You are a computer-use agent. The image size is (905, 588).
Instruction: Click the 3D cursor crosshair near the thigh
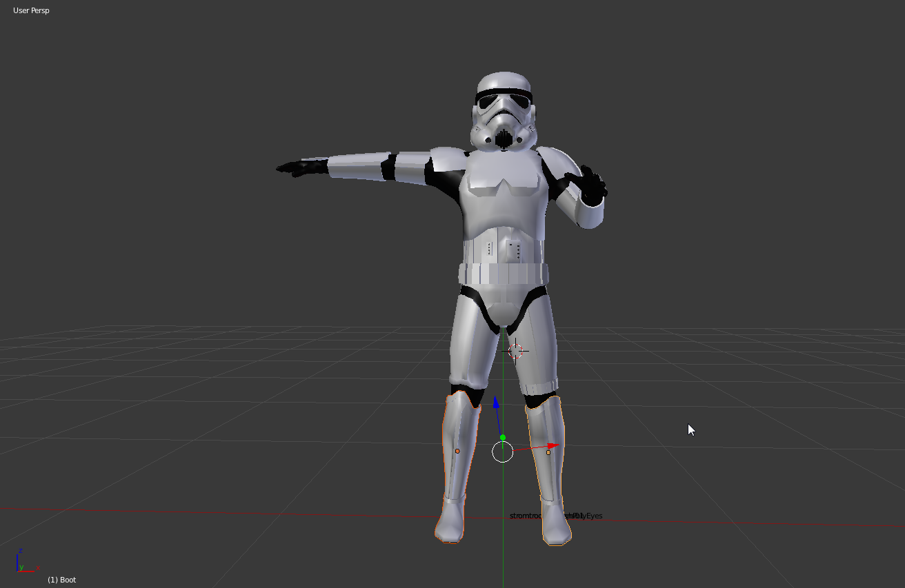pyautogui.click(x=516, y=352)
